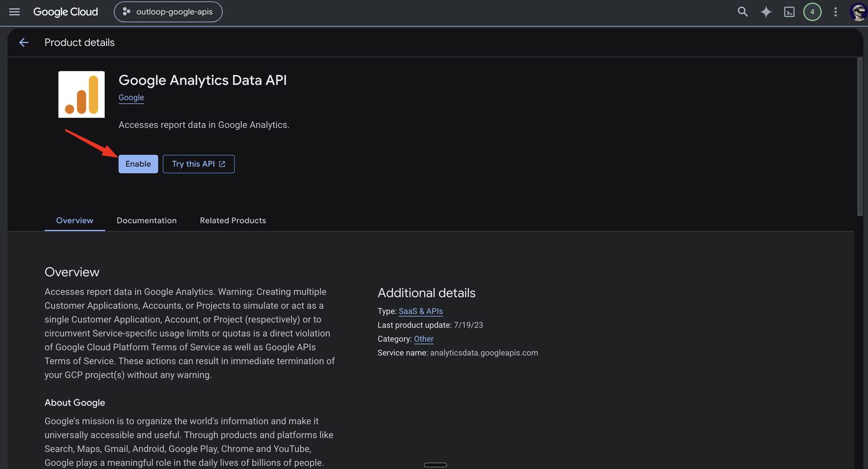The height and width of the screenshot is (469, 868).
Task: Open the user account avatar
Action: 859,12
